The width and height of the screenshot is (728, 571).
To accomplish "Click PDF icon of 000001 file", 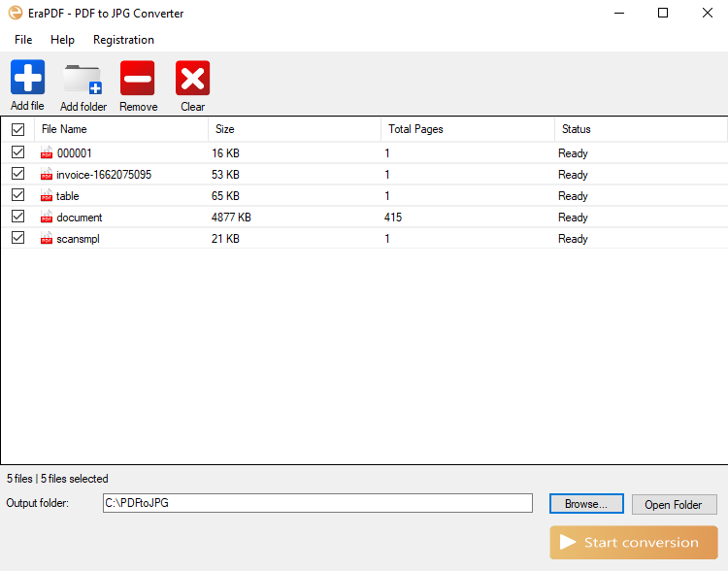I will tap(47, 152).
